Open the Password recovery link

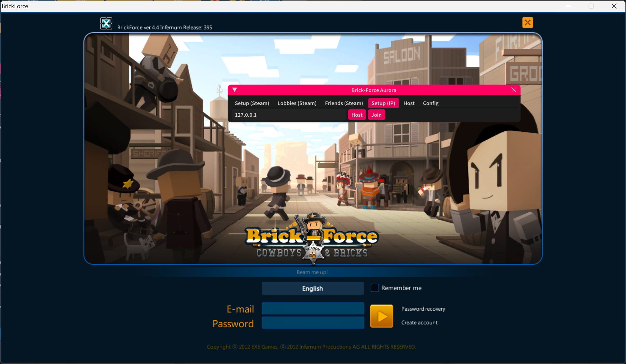coord(423,309)
